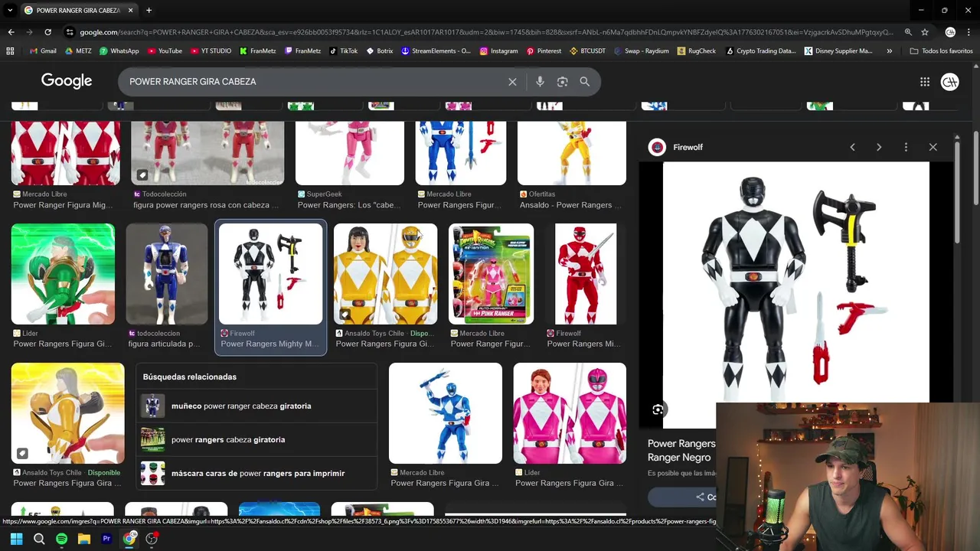Open Spotify from the taskbar
This screenshot has width=980, height=551.
(x=61, y=539)
